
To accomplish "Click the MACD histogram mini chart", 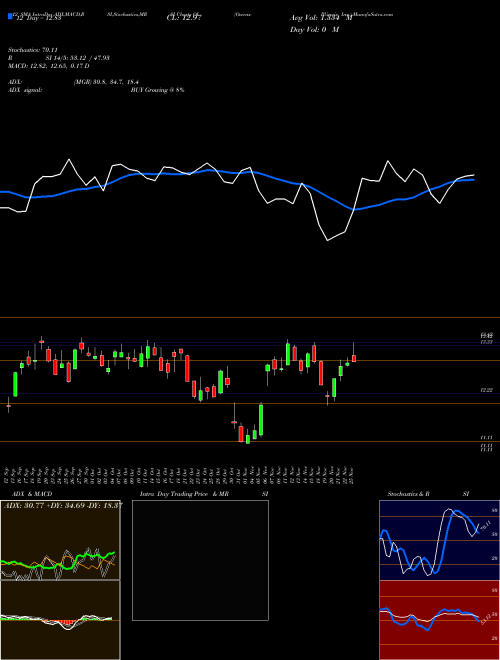I will (x=60, y=620).
